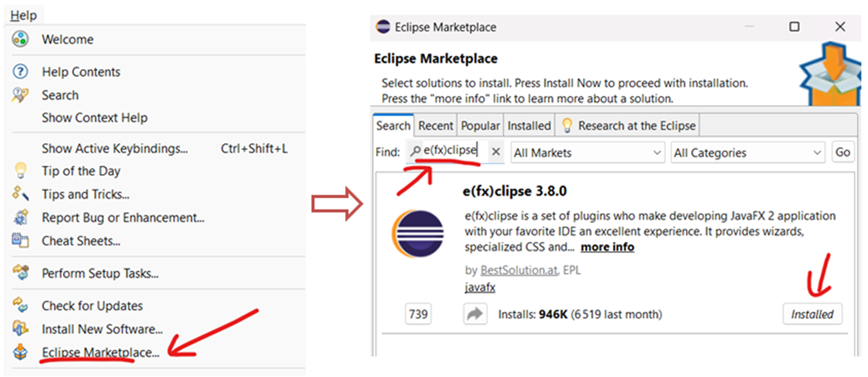
Task: Click the Tip of the Day lightbulb icon
Action: tap(20, 170)
